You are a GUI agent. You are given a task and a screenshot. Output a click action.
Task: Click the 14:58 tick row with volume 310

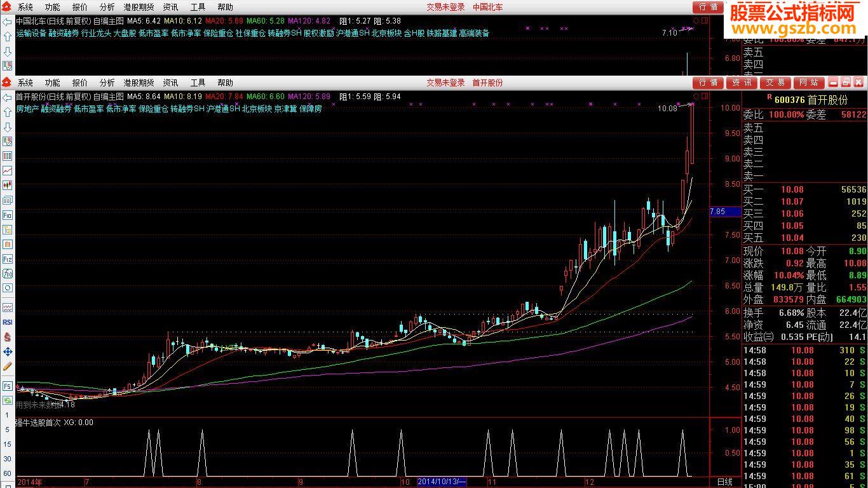pyautogui.click(x=804, y=350)
